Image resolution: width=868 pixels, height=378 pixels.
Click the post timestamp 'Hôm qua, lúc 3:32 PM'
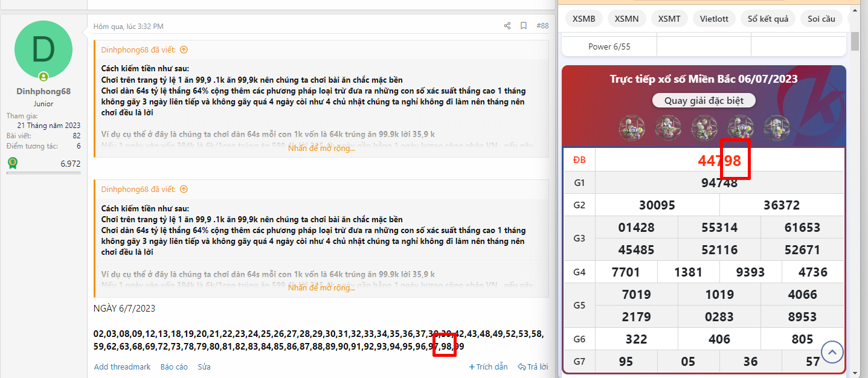pyautogui.click(x=128, y=27)
